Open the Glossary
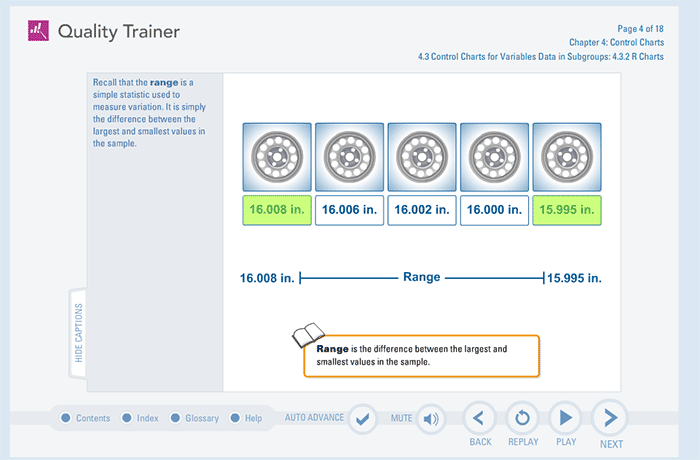700x460 pixels. (x=194, y=418)
